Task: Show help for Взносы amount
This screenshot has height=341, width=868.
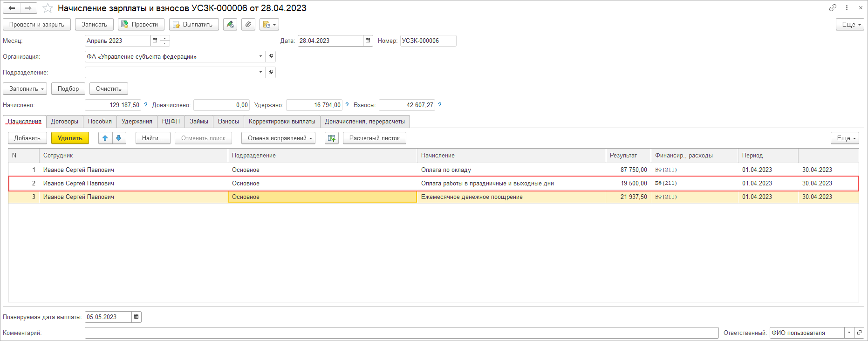Action: click(440, 105)
